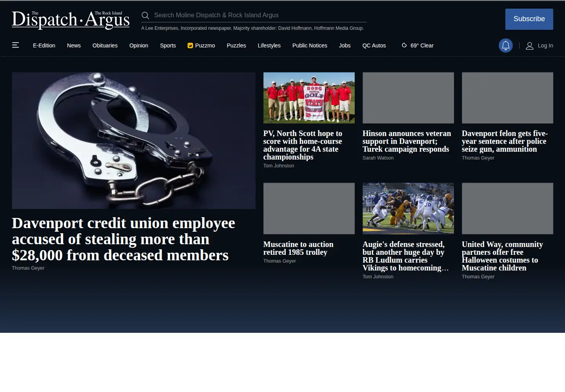Viewport: 565px width, 392px height.
Task: Click Thomas Geyer byline under lead story
Action: 28,268
